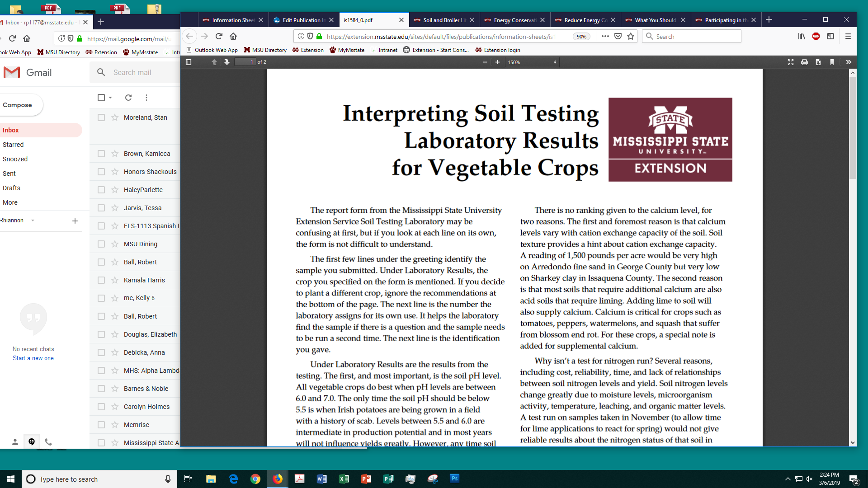
Task: Expand More labels in Gmail sidebar
Action: point(10,202)
